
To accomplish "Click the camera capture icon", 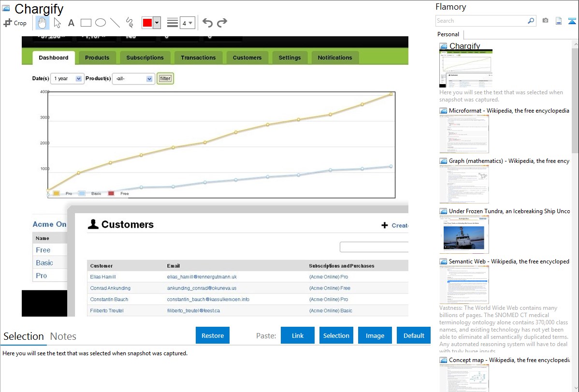I will (x=545, y=21).
